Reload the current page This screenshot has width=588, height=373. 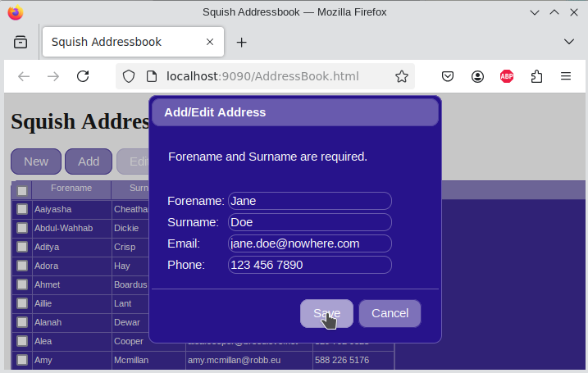(x=83, y=76)
